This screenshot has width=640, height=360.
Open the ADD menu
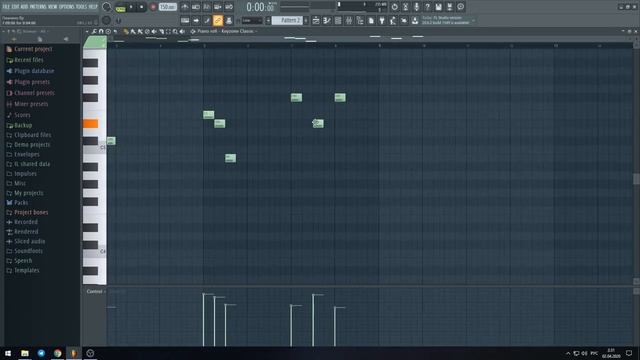coord(24,7)
